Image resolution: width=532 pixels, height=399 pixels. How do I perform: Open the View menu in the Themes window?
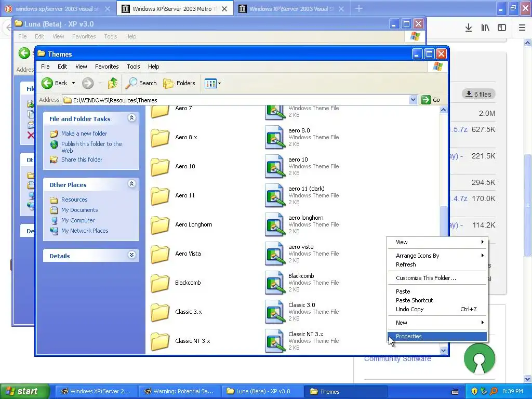(x=81, y=66)
